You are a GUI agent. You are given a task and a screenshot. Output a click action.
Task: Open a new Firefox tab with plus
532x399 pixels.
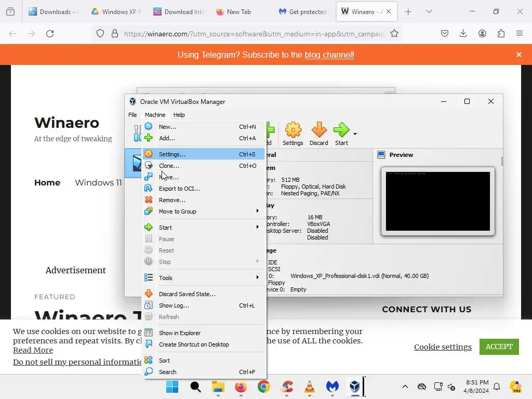coord(408,12)
